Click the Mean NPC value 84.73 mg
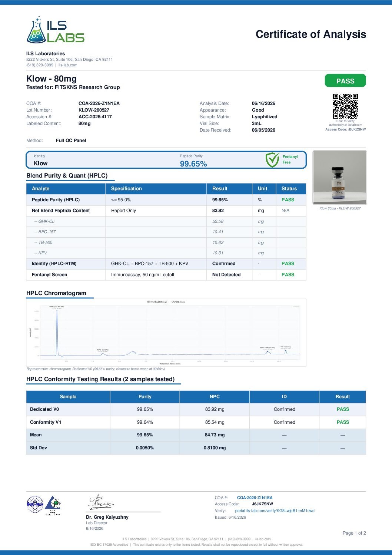 [215, 435]
